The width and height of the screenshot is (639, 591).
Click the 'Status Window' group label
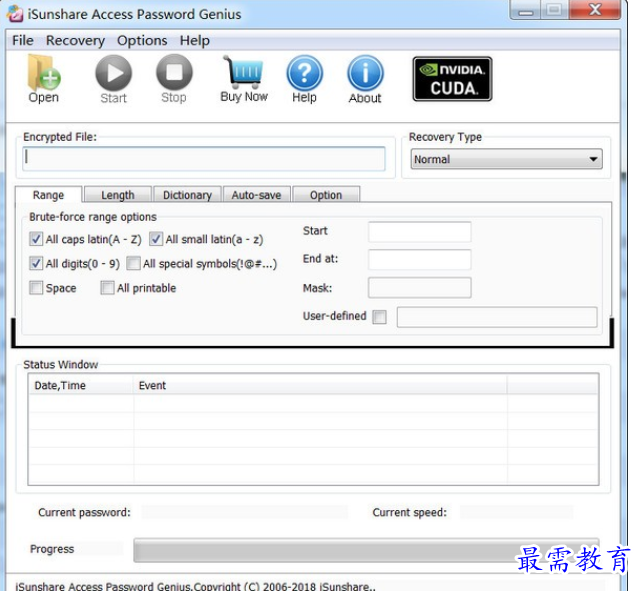coord(61,364)
